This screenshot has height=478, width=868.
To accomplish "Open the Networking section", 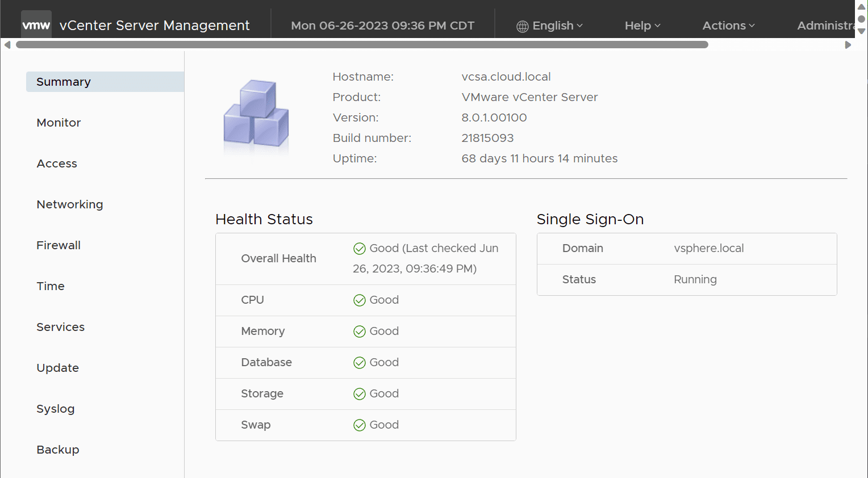I will point(70,204).
